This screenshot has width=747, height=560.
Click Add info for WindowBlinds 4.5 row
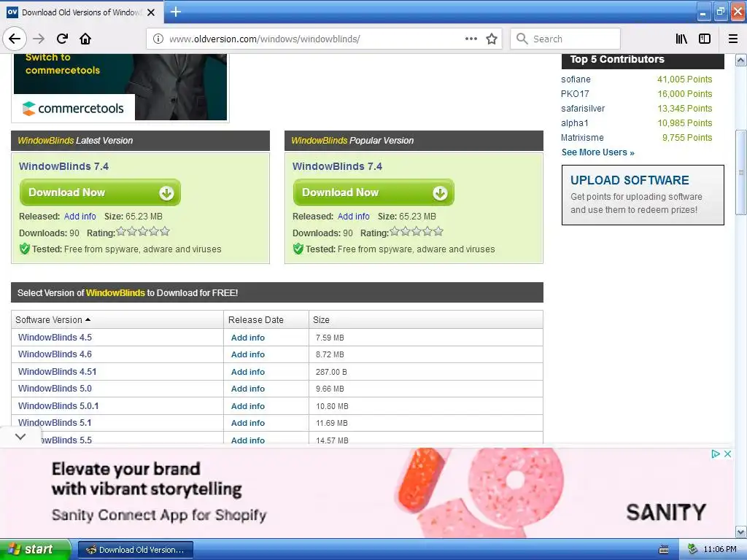coord(248,338)
